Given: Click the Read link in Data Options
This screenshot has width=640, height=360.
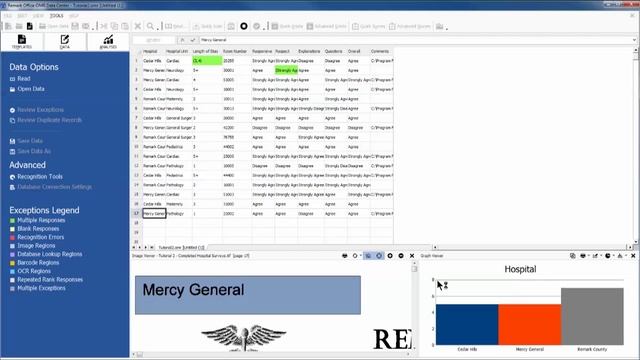Looking at the screenshot, I should tap(24, 78).
